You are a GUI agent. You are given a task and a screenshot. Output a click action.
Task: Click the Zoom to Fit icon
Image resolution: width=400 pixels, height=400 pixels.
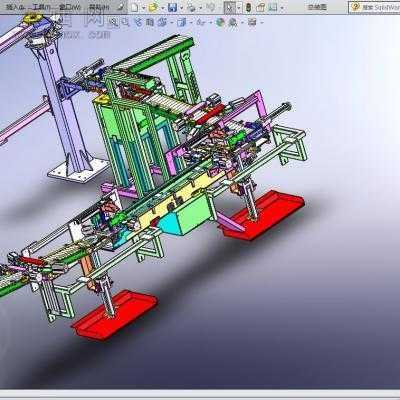click(x=113, y=22)
